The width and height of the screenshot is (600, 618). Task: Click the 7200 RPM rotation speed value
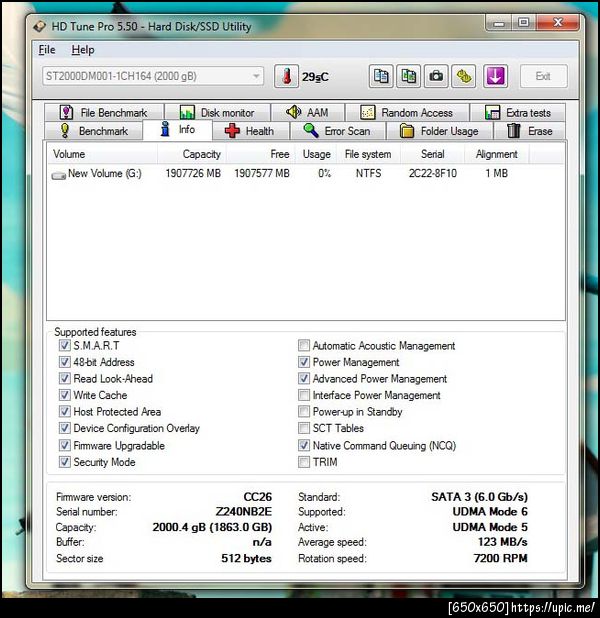tap(500, 558)
